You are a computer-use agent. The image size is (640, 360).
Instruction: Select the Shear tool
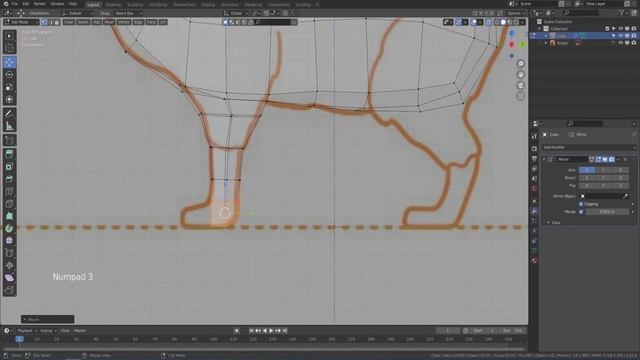(9, 278)
